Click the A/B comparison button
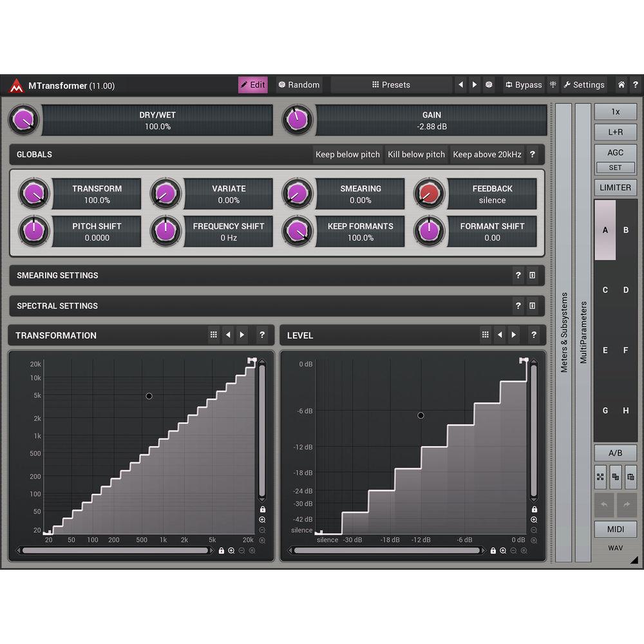 pos(616,453)
